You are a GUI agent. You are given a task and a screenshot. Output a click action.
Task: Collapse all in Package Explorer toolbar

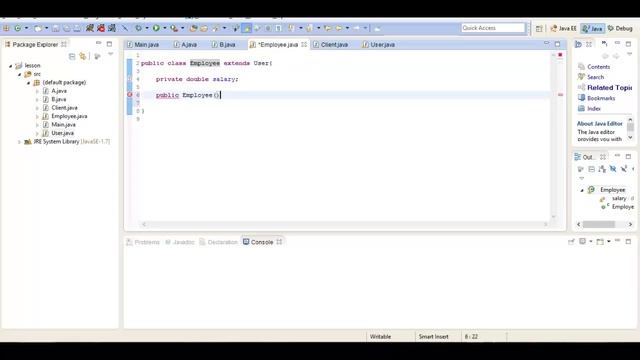(x=72, y=56)
